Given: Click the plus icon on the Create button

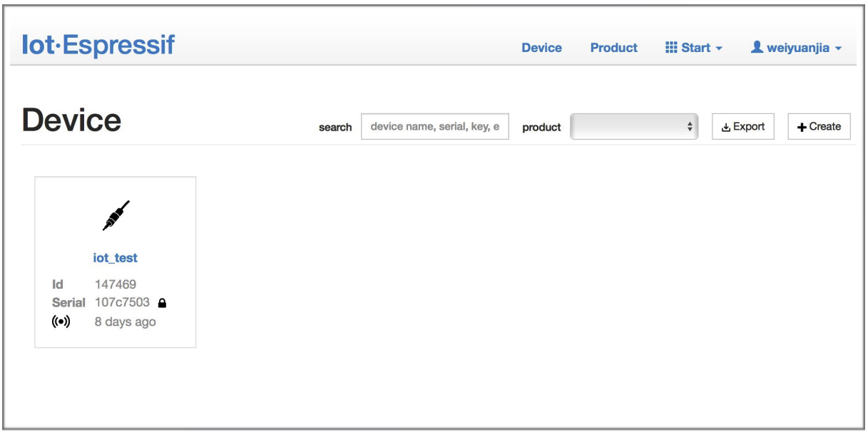Looking at the screenshot, I should [x=802, y=127].
